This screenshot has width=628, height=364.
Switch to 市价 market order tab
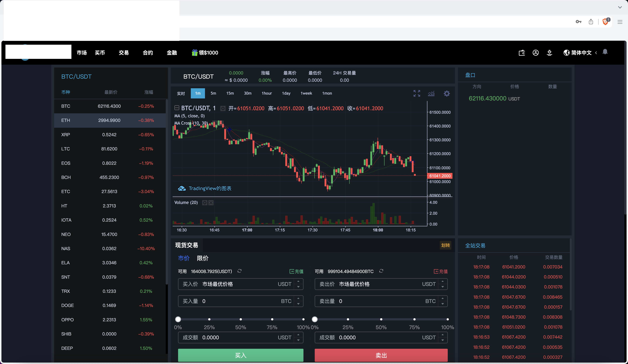coord(184,258)
